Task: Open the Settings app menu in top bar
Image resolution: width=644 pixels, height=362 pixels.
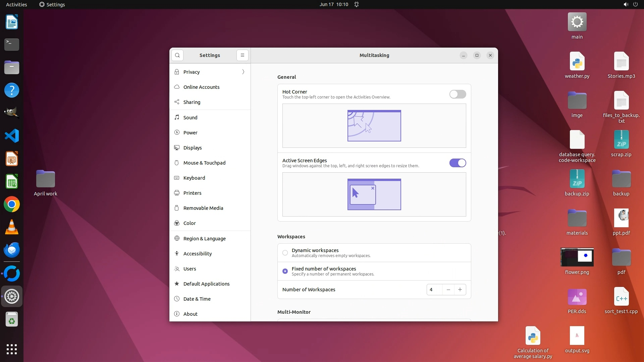Action: pos(52,4)
